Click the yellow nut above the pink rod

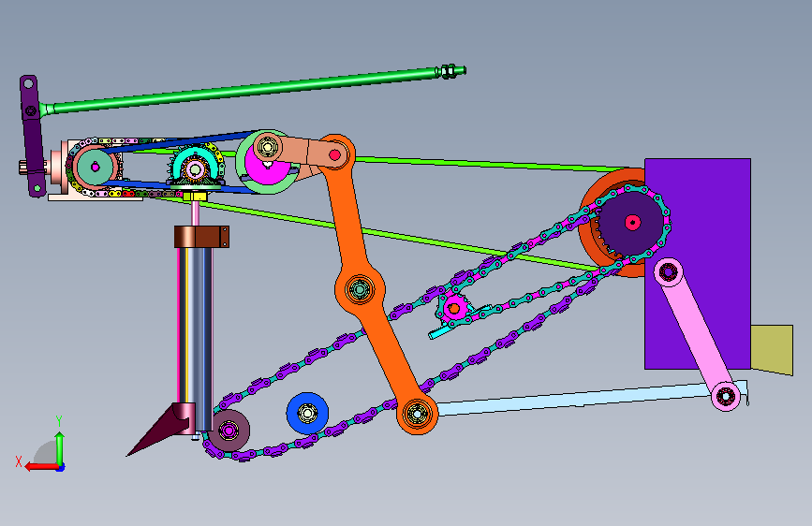pos(195,197)
